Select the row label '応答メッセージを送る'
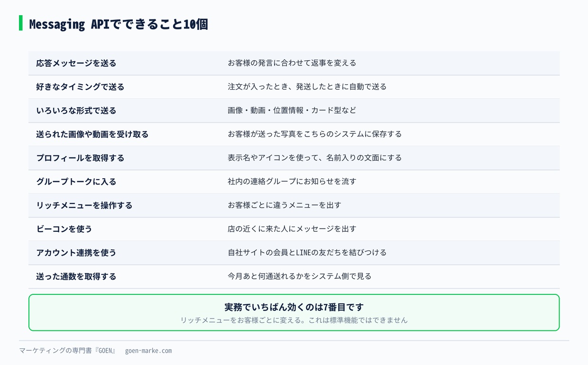The image size is (588, 365). [x=76, y=63]
